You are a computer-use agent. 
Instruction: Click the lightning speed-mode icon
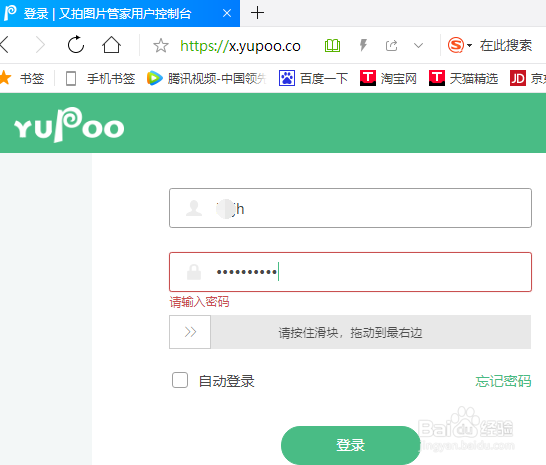363,45
